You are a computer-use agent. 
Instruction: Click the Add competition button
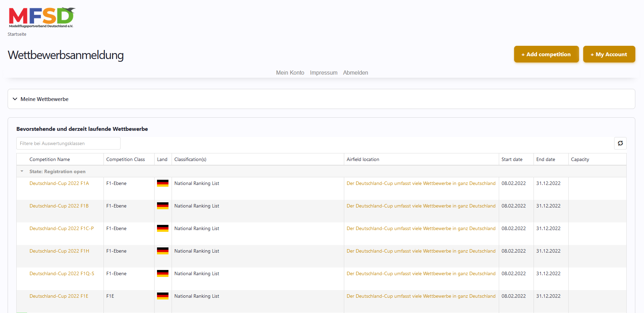[546, 54]
